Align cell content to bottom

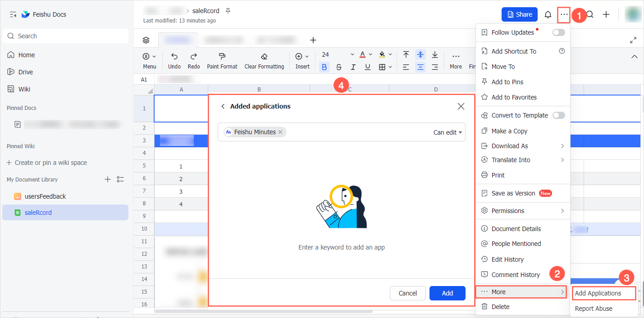tap(435, 55)
